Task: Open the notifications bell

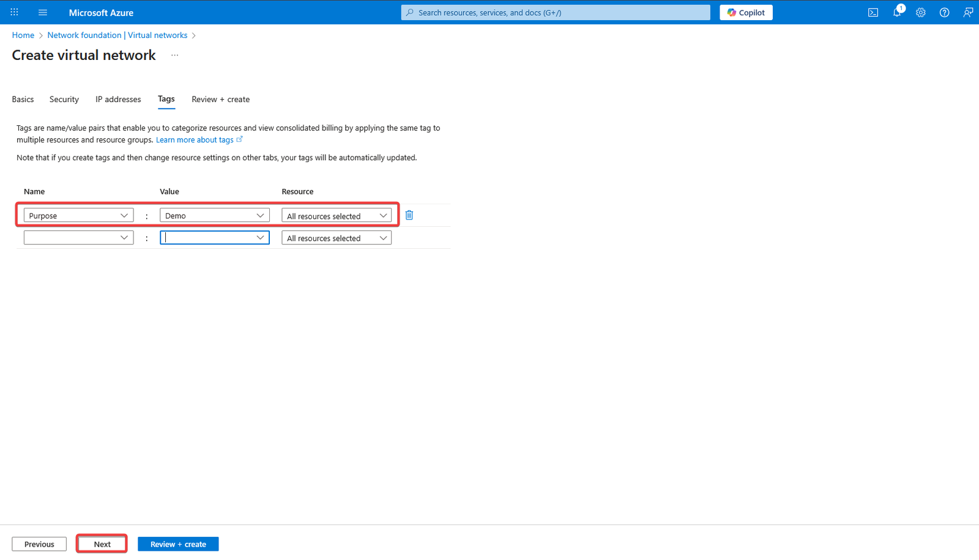Action: click(x=896, y=12)
